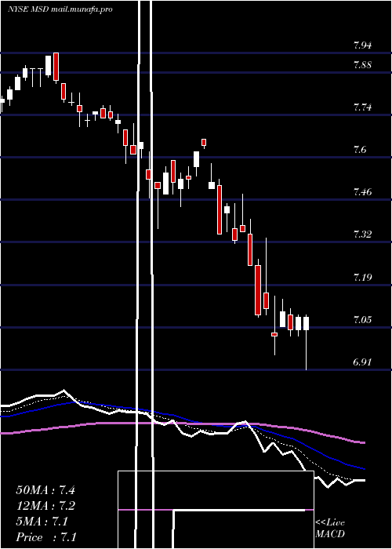392x549 pixels.
Task: Click the '12MA : 7.2' readout
Action: (45, 506)
